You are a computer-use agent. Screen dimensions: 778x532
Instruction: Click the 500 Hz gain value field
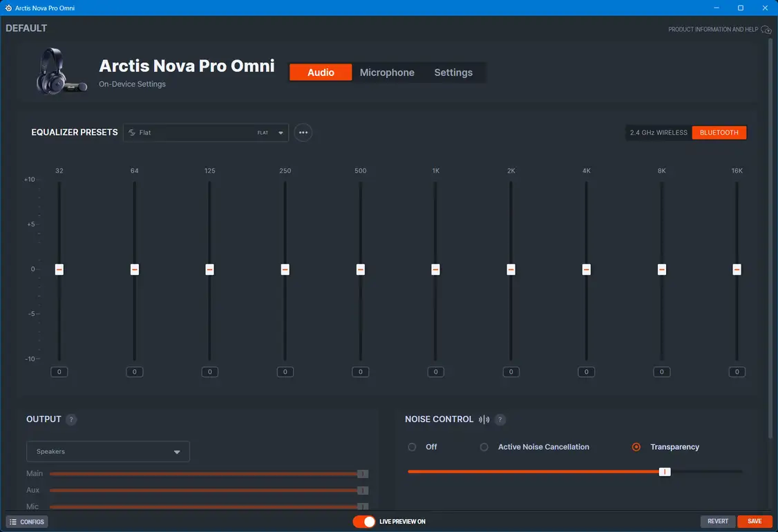[361, 372]
